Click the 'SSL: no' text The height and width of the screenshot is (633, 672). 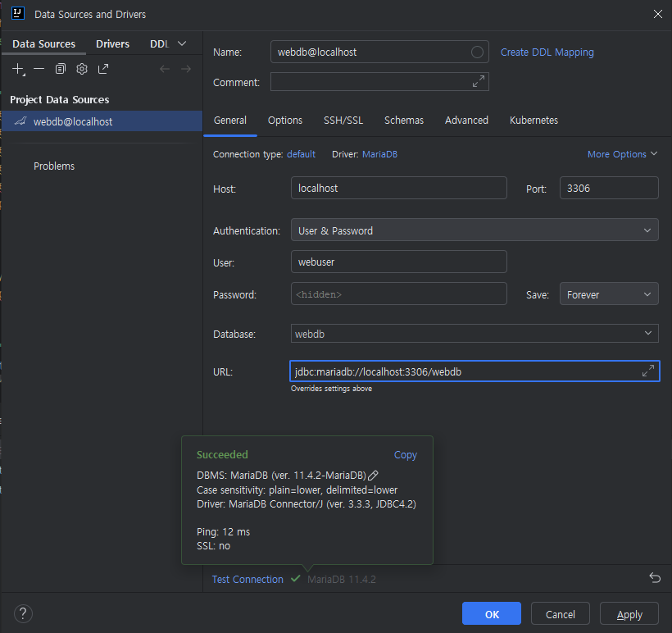213,546
